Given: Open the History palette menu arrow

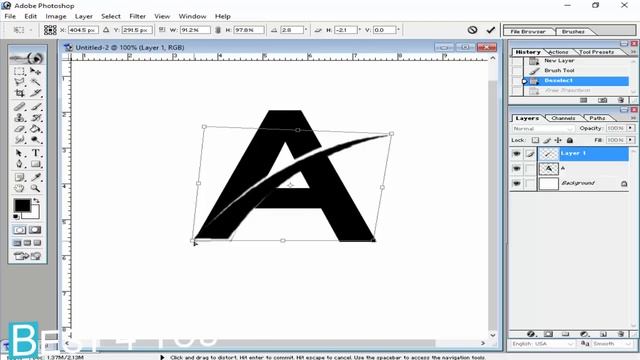Looking at the screenshot, I should pyautogui.click(x=633, y=52).
